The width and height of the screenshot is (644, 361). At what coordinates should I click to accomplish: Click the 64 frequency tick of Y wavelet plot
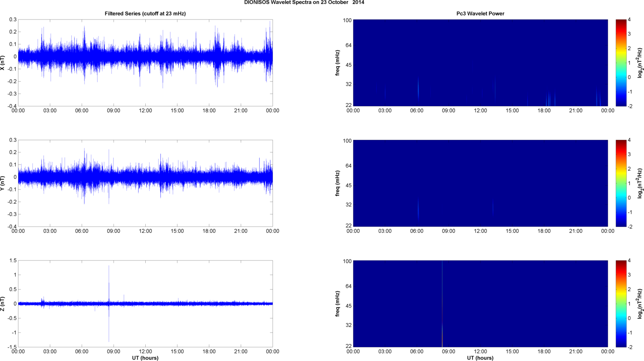click(x=348, y=166)
